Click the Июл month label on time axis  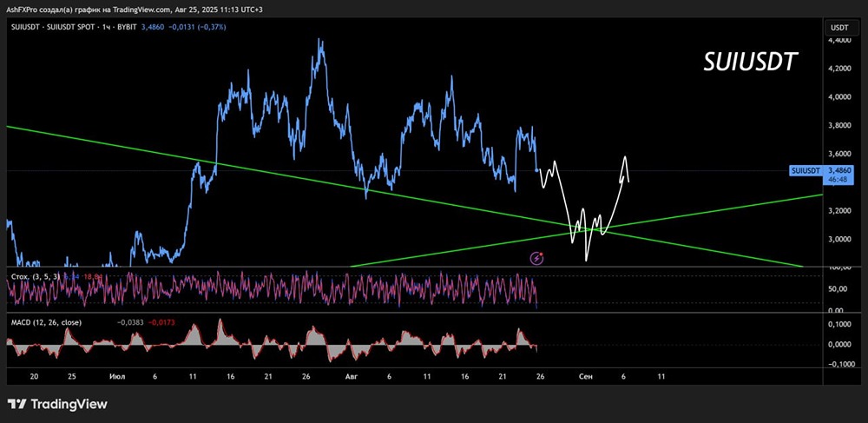click(117, 376)
